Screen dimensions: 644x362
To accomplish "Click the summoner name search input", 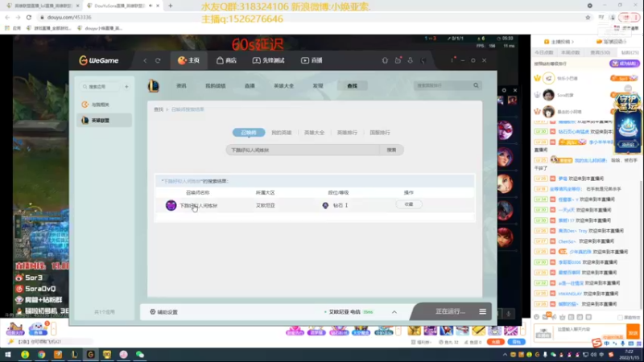I will pos(303,150).
